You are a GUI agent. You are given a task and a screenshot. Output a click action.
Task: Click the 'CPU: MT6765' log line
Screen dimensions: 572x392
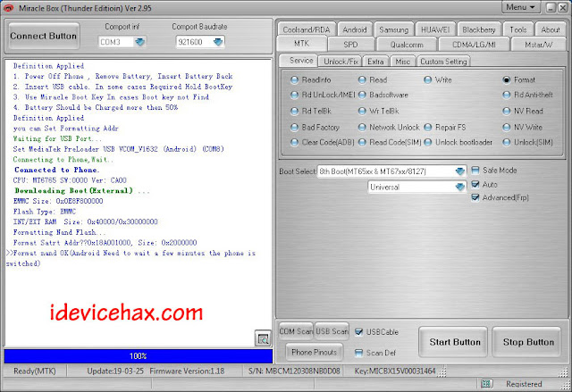[70, 180]
